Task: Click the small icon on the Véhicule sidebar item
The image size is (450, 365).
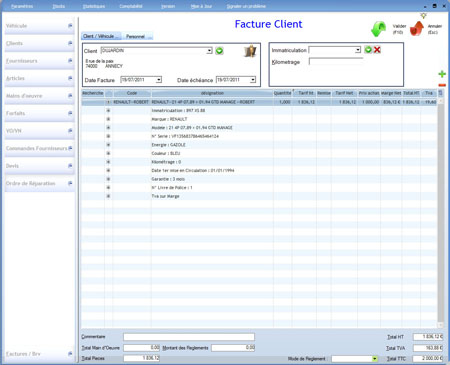Action: [70, 26]
